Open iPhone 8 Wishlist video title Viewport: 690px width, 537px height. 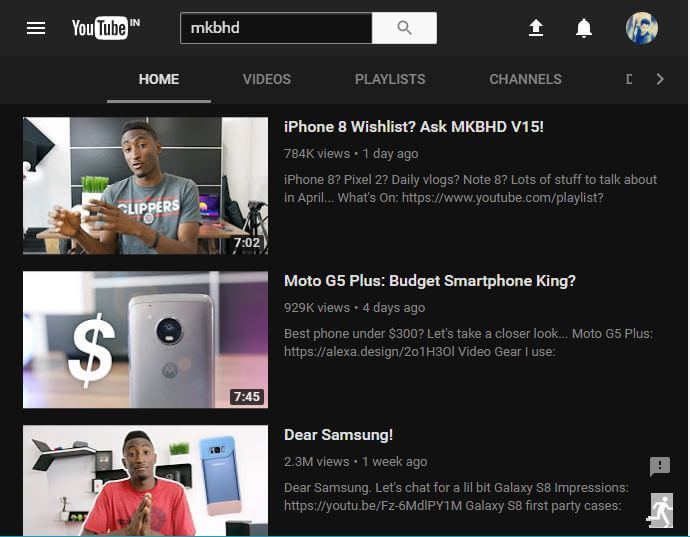(x=414, y=127)
